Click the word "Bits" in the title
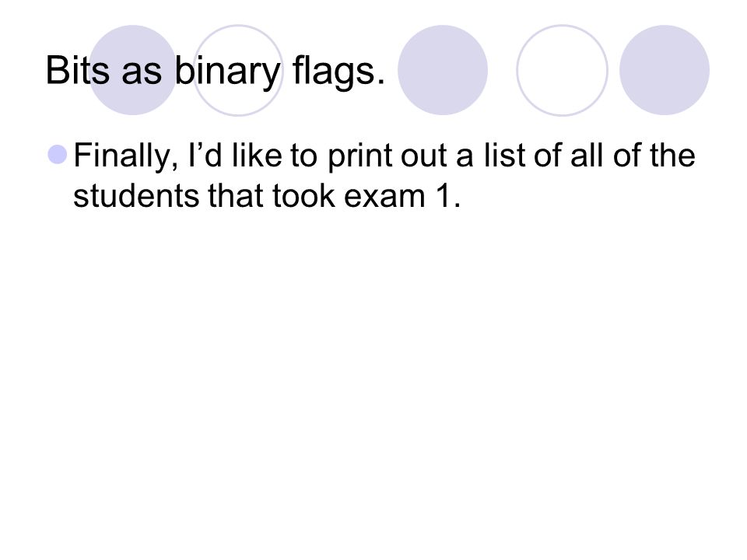The image size is (747, 560). click(78, 71)
